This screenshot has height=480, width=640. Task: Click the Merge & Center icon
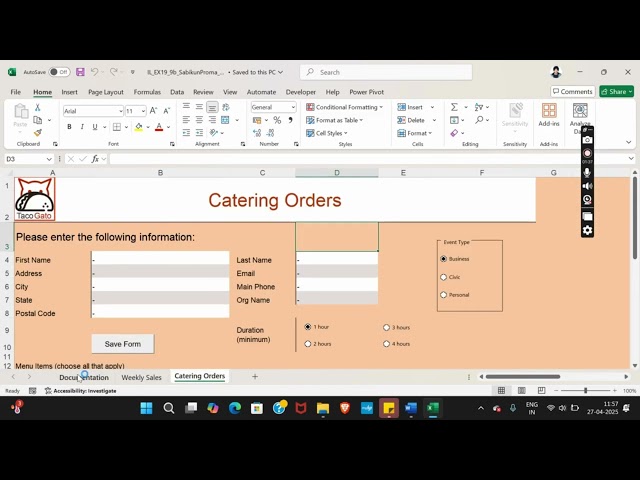pos(225,120)
